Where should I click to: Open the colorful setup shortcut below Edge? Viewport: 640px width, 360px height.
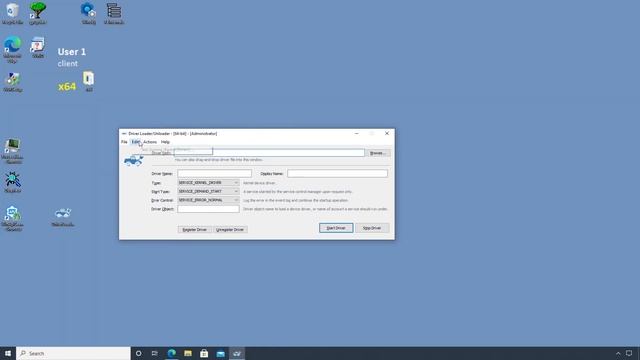click(13, 82)
